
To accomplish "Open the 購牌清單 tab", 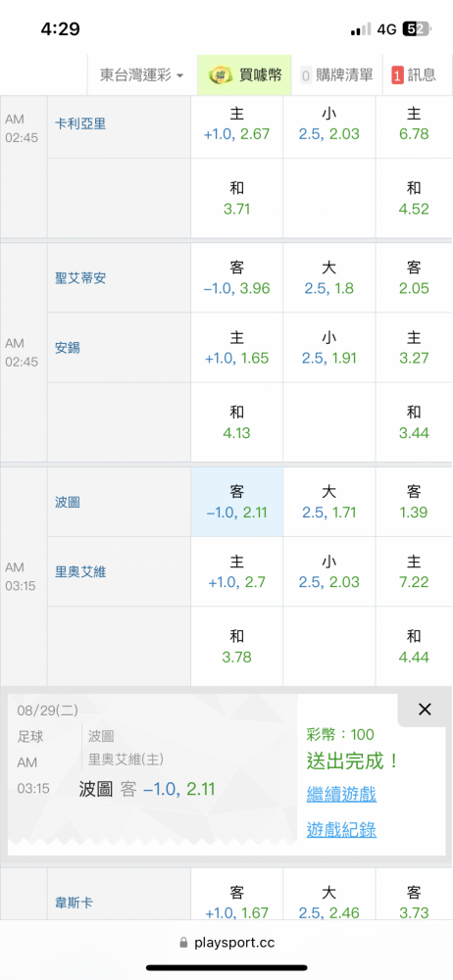I will [336, 75].
